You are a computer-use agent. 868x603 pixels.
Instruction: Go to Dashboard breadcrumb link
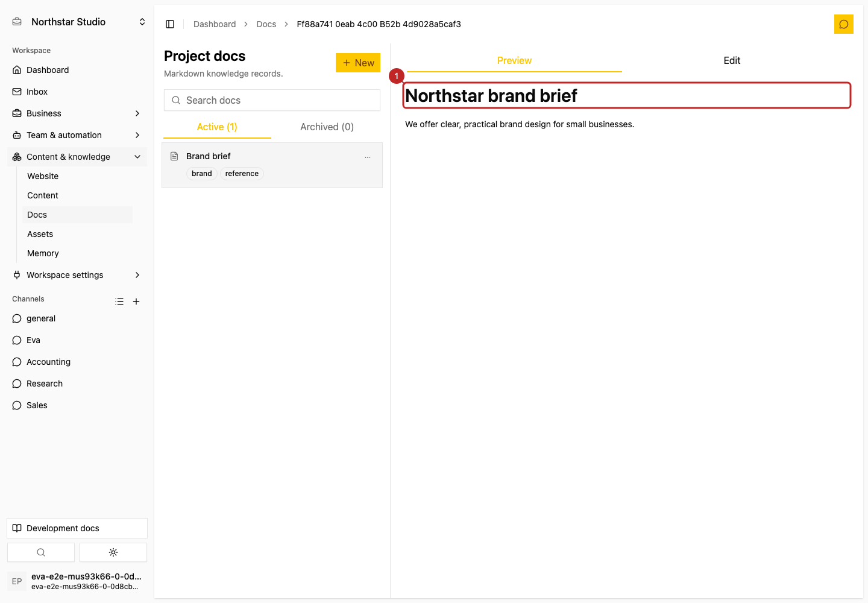click(x=215, y=24)
